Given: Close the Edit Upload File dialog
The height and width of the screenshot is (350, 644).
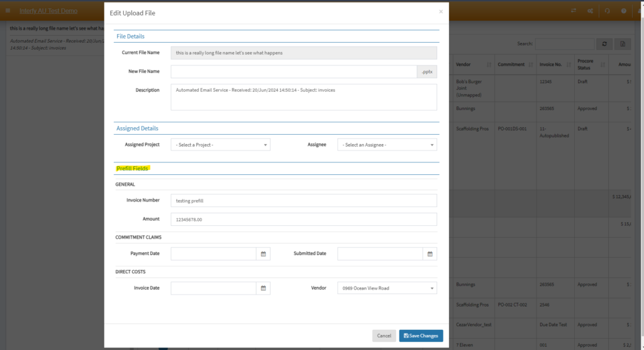Looking at the screenshot, I should pyautogui.click(x=441, y=11).
